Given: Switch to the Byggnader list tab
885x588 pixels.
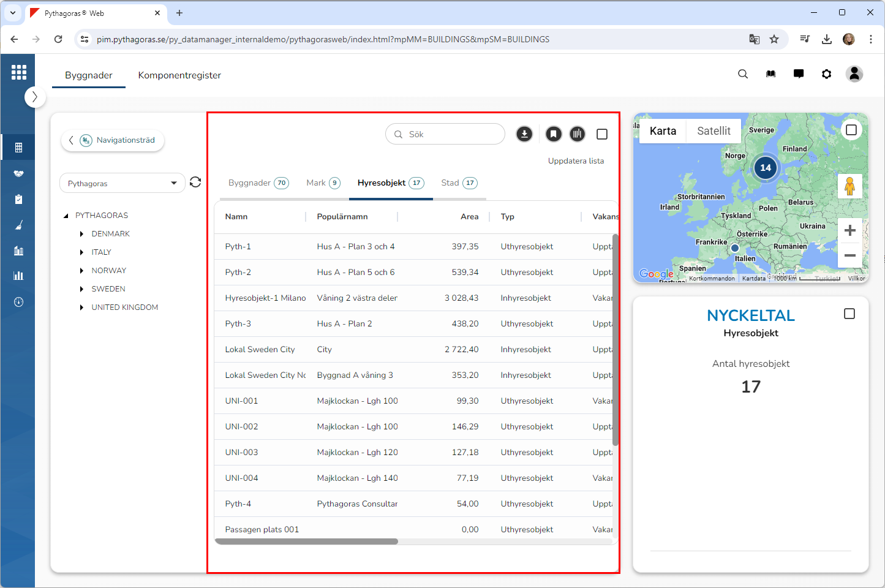Looking at the screenshot, I should tap(257, 183).
